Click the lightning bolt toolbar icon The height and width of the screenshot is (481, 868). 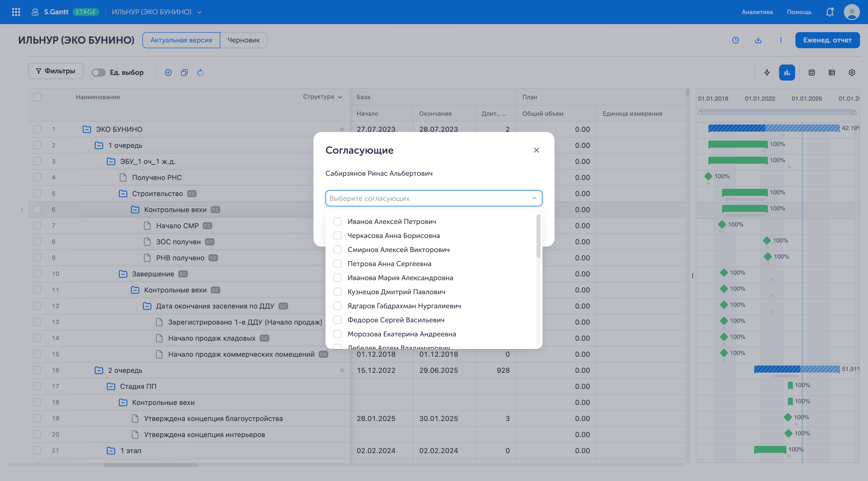point(767,72)
